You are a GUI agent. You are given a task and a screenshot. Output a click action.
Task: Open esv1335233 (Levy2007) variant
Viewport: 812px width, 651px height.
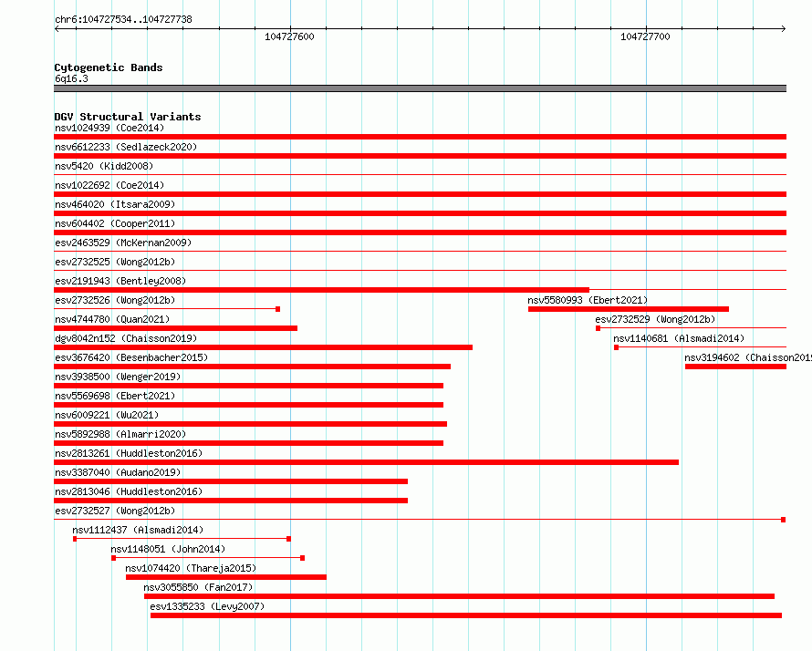point(207,606)
